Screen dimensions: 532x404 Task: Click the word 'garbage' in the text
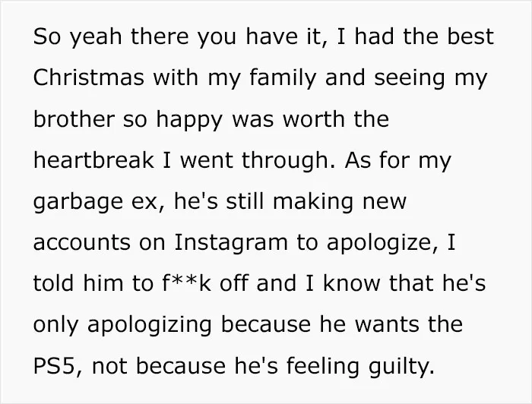point(78,202)
